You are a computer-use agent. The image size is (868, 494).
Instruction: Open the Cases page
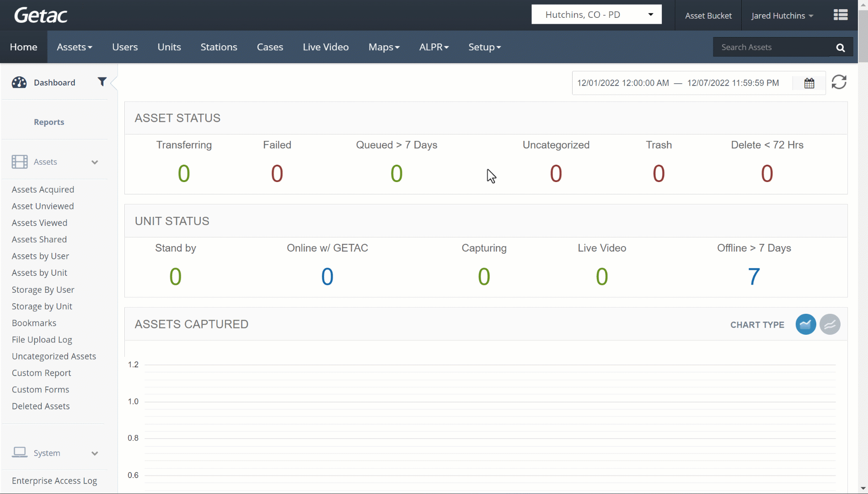(x=270, y=47)
